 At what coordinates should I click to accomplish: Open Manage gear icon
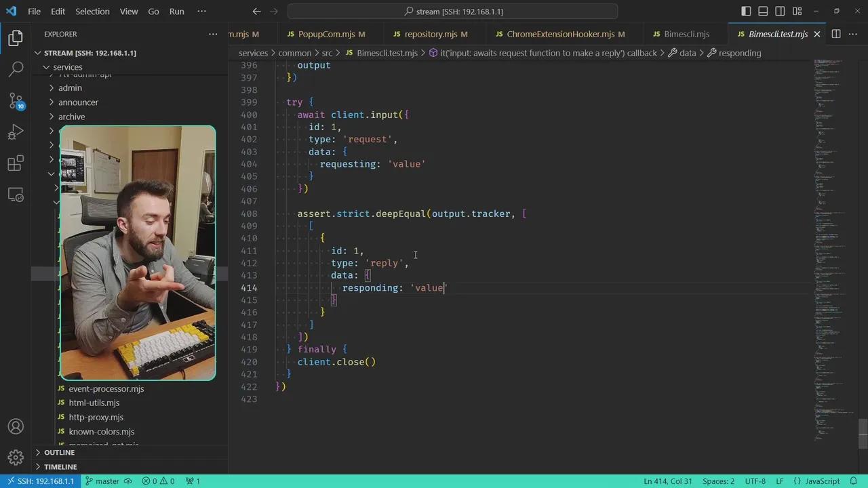[x=16, y=457]
